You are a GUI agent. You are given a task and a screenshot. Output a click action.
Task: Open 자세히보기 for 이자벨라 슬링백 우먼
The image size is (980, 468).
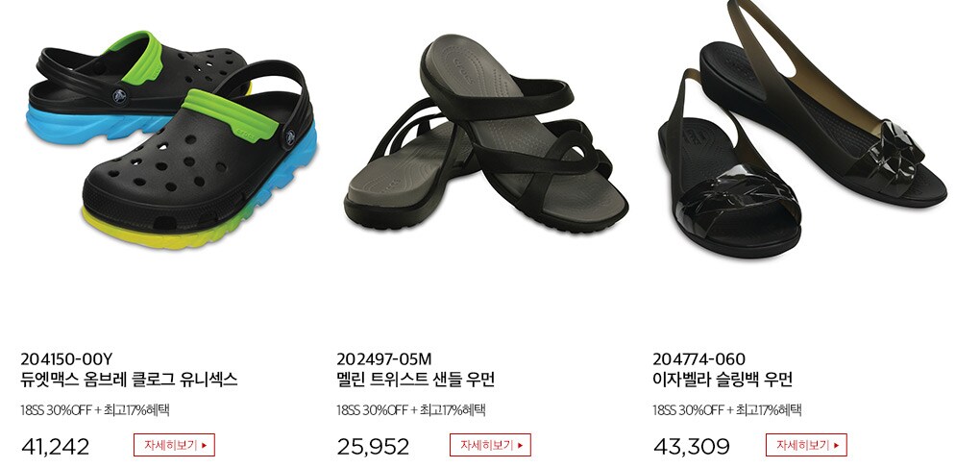pos(806,445)
